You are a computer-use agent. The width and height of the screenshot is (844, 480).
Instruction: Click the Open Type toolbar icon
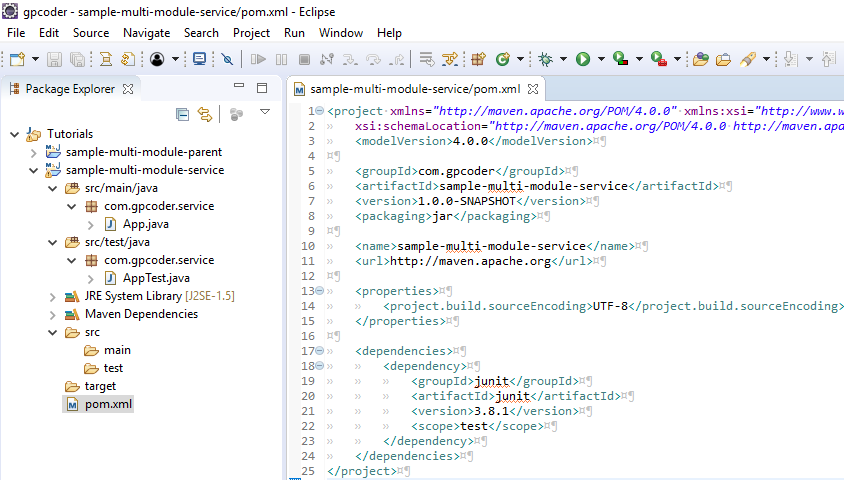[700, 59]
